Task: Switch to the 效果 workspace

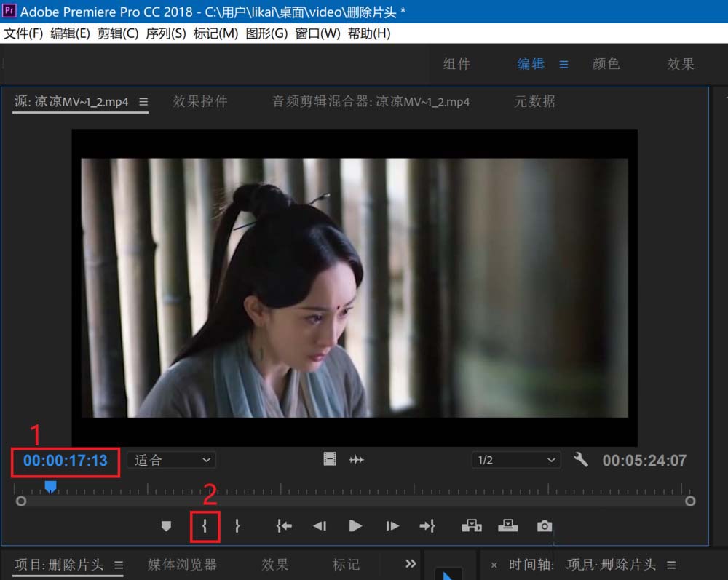Action: pos(681,64)
